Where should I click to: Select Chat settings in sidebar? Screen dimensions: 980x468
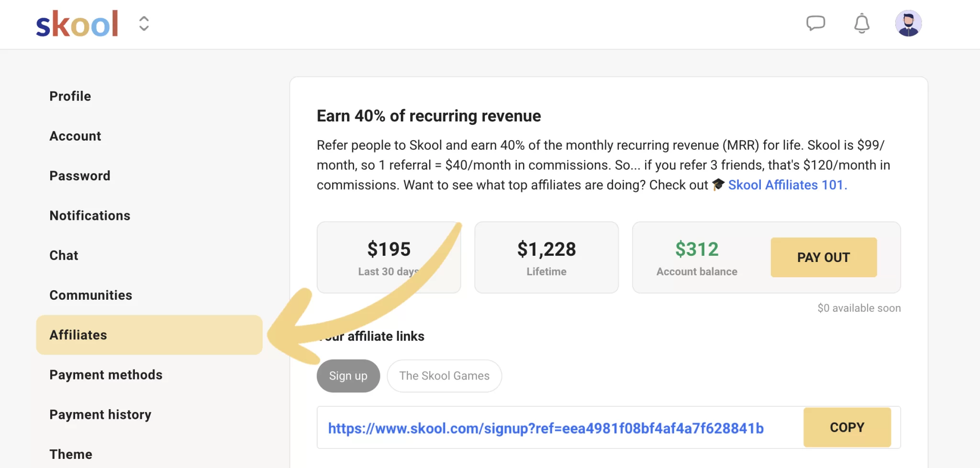[x=64, y=255]
